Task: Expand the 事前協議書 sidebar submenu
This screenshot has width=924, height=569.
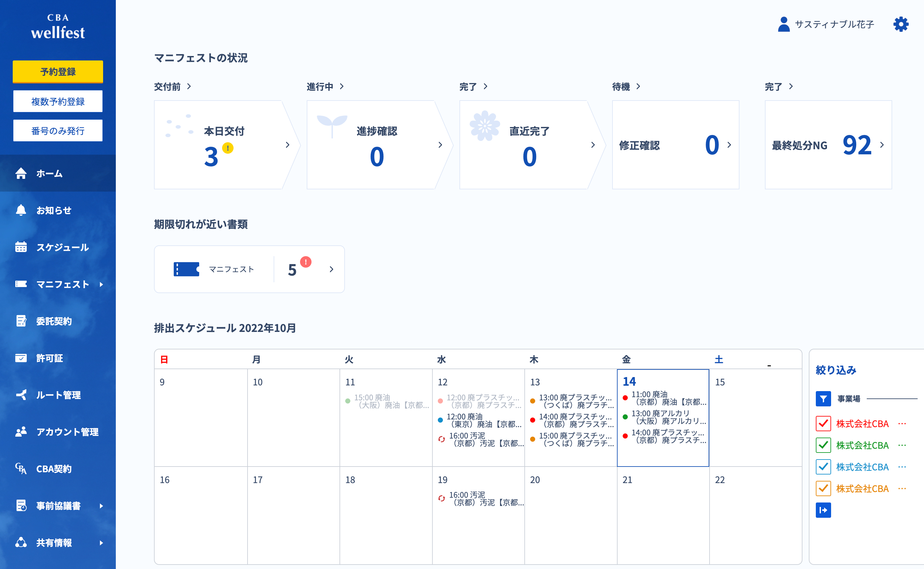Action: click(101, 506)
